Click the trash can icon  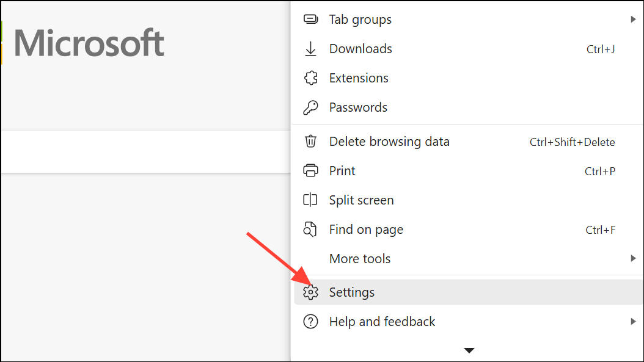click(310, 142)
